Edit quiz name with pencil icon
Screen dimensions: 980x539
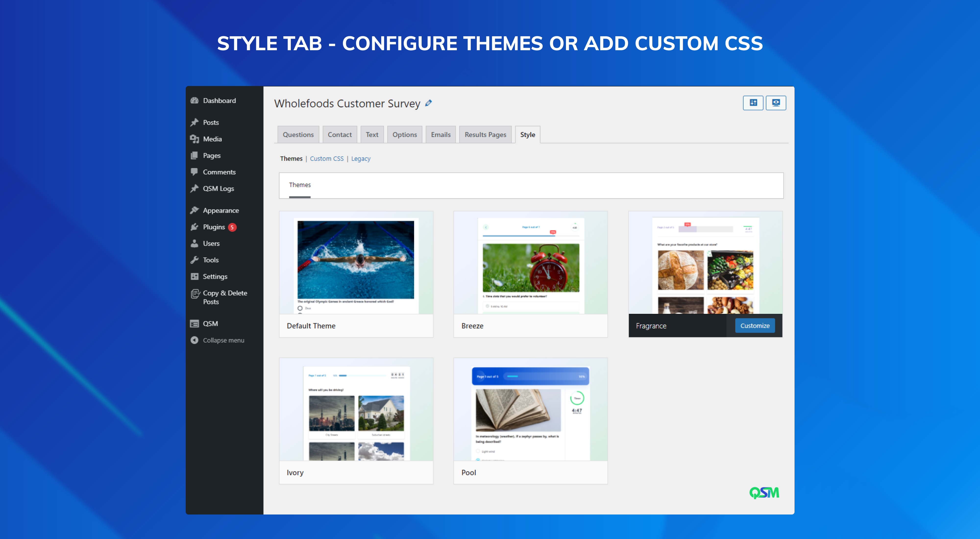(429, 103)
